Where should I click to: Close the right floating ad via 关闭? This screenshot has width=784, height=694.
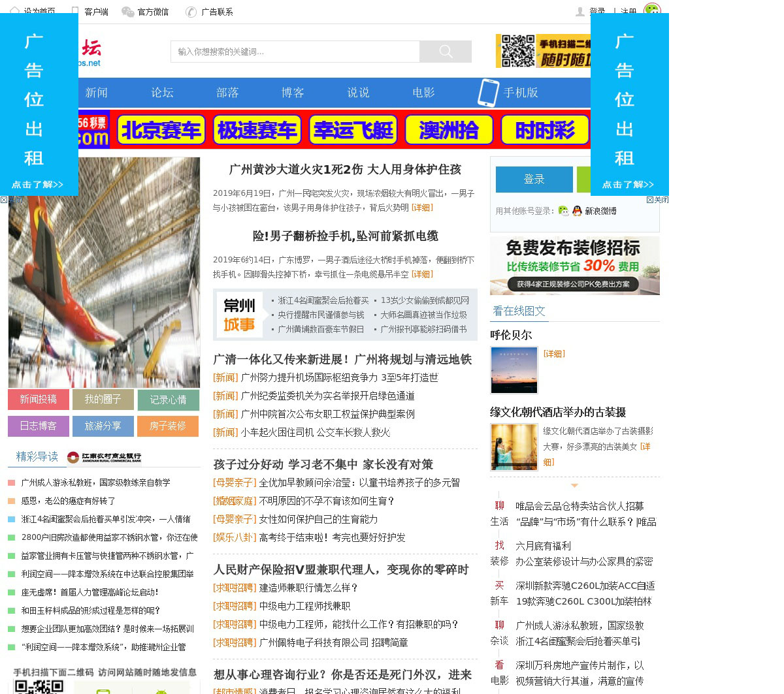tap(658, 200)
